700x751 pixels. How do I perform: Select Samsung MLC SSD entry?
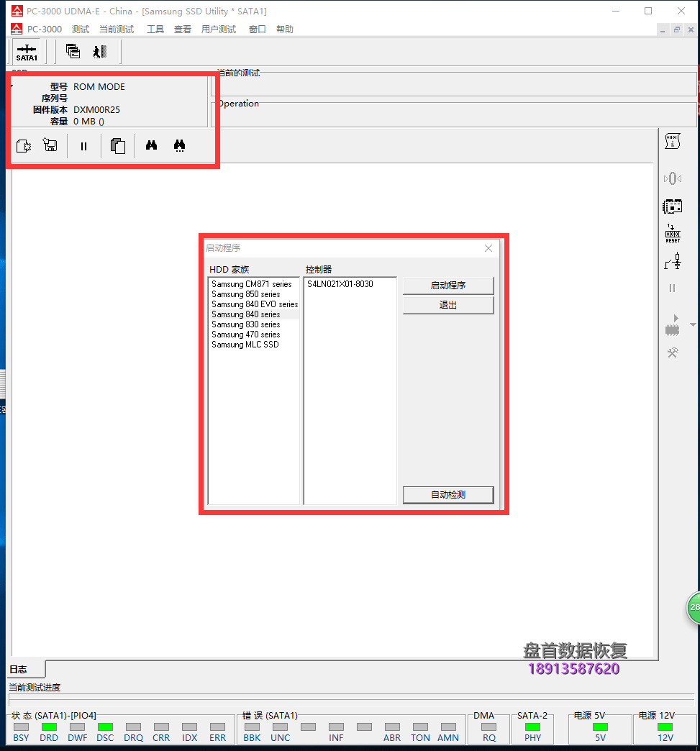pos(253,345)
